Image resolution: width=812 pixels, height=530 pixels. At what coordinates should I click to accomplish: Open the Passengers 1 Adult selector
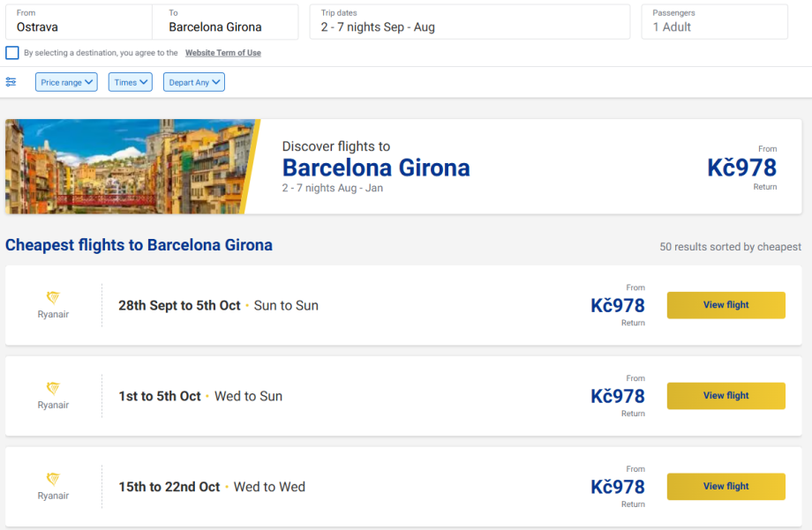point(714,22)
